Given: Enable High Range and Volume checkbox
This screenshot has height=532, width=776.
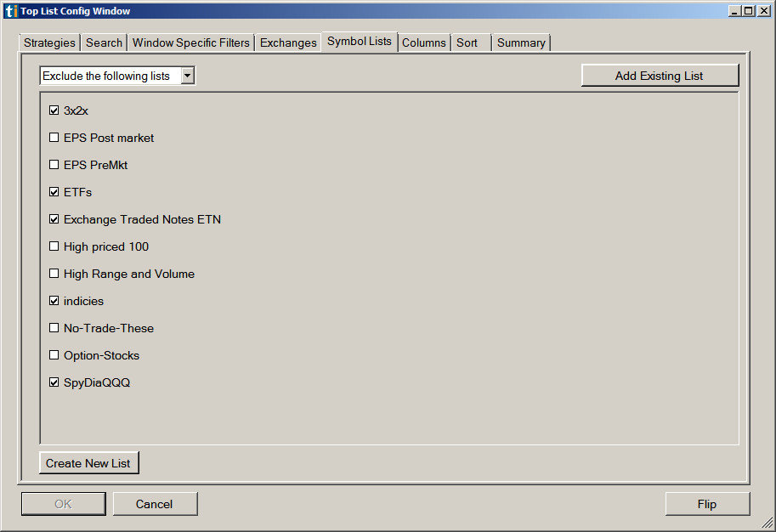Looking at the screenshot, I should [54, 274].
